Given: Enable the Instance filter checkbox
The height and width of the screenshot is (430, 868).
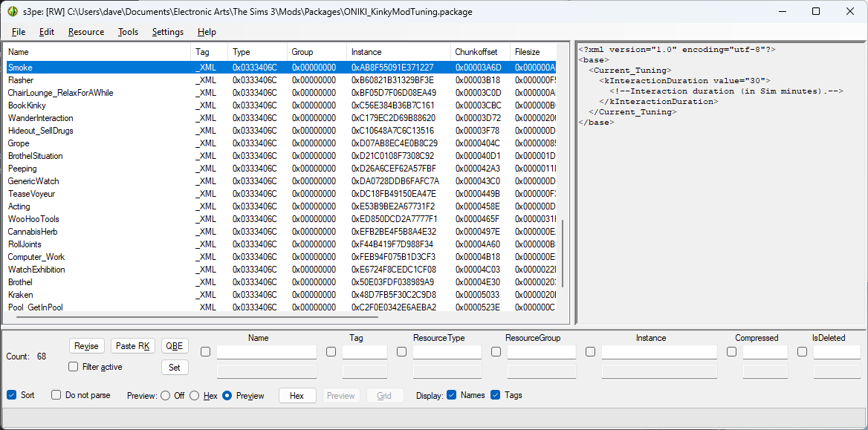Looking at the screenshot, I should tap(591, 351).
